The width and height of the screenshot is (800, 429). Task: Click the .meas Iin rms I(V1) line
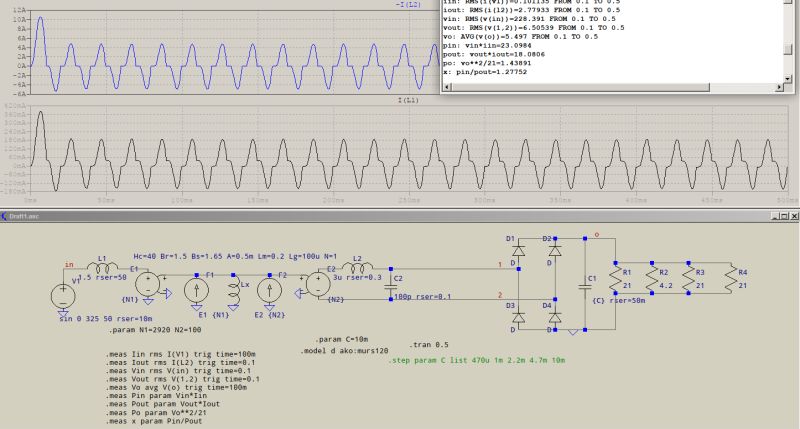pos(181,354)
